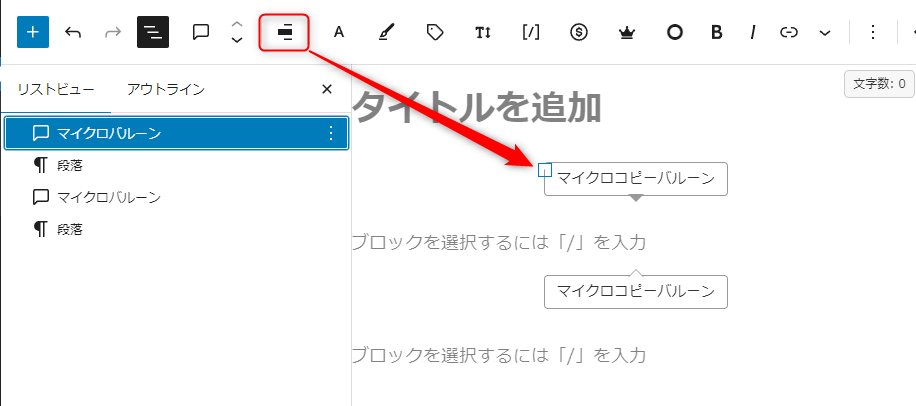Toggle italic formatting
Screen dimensions: 916x406
coord(752,32)
